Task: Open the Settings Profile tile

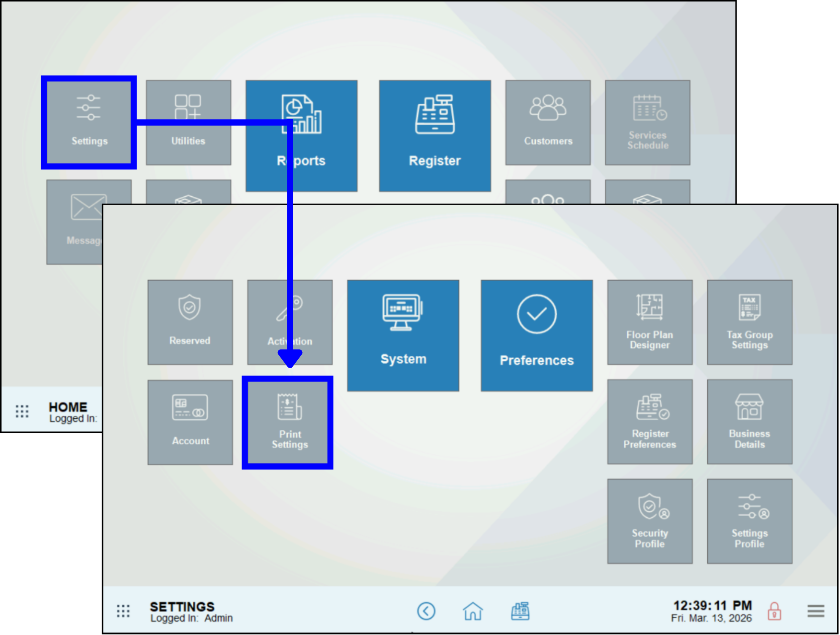Action: [x=749, y=520]
